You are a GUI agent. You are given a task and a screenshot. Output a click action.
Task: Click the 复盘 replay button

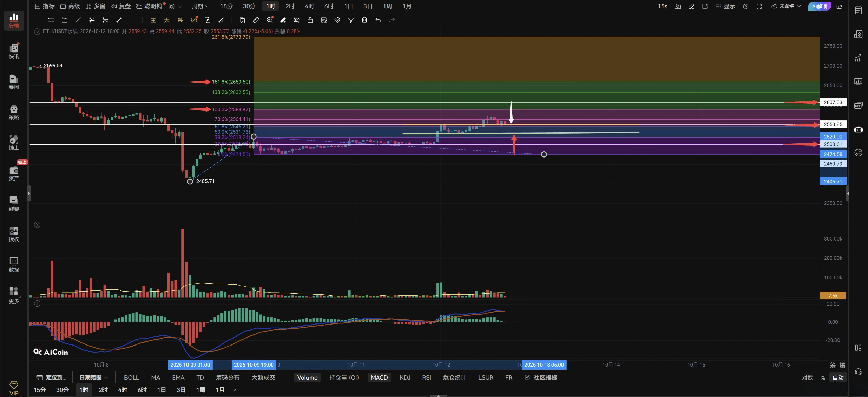[121, 6]
